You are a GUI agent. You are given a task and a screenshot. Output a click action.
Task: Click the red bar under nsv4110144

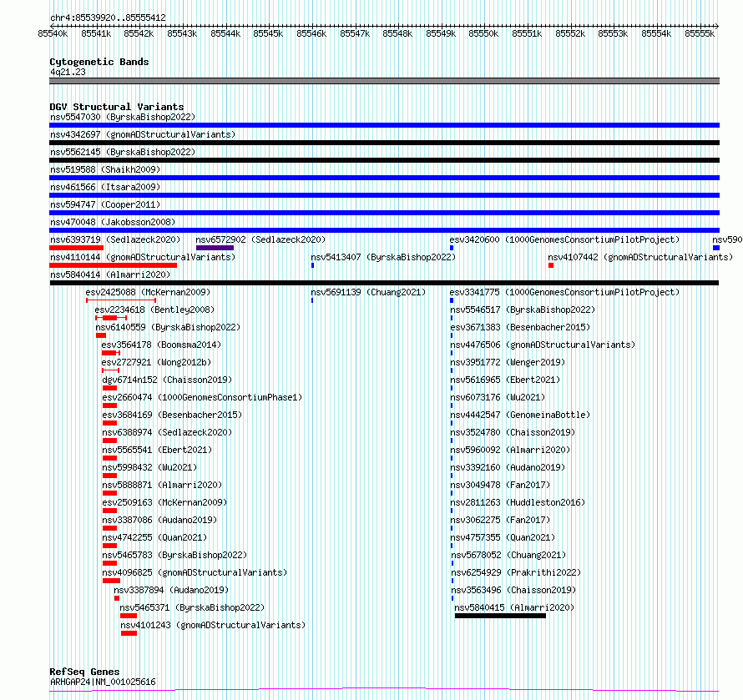[114, 265]
